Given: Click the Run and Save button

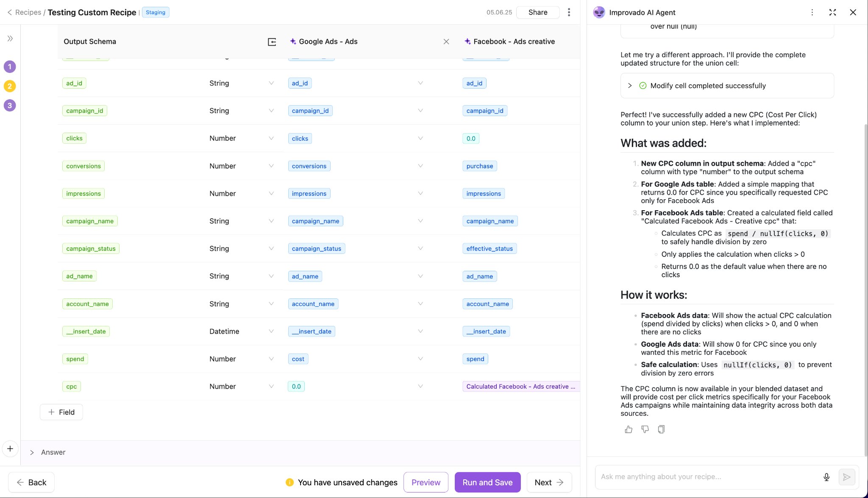Looking at the screenshot, I should pos(487,482).
